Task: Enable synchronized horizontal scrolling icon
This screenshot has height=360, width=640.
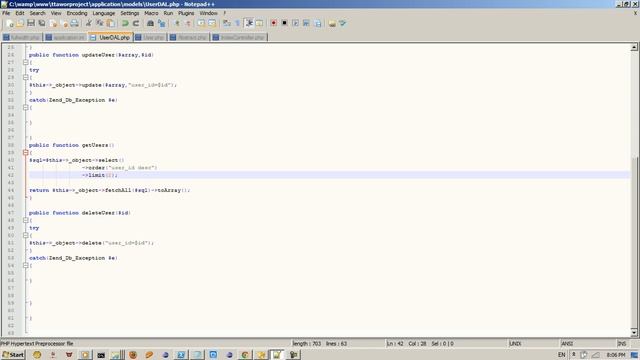Action: point(212,23)
